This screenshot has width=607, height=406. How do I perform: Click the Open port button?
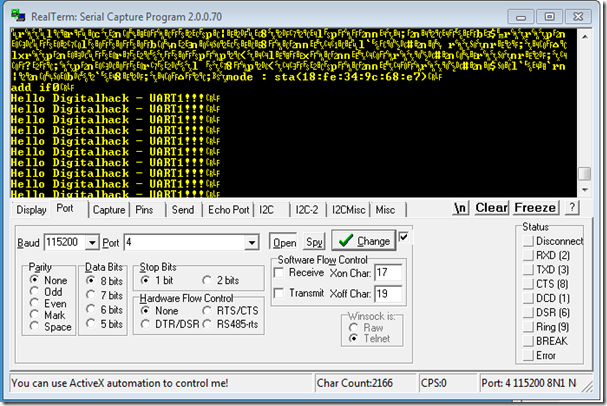[284, 242]
